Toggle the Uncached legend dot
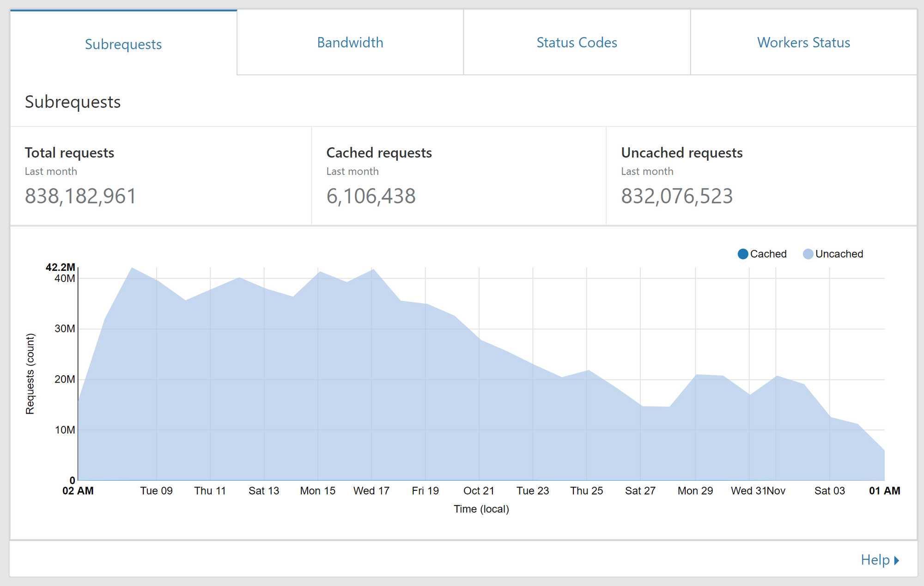Image resolution: width=924 pixels, height=586 pixels. (808, 254)
